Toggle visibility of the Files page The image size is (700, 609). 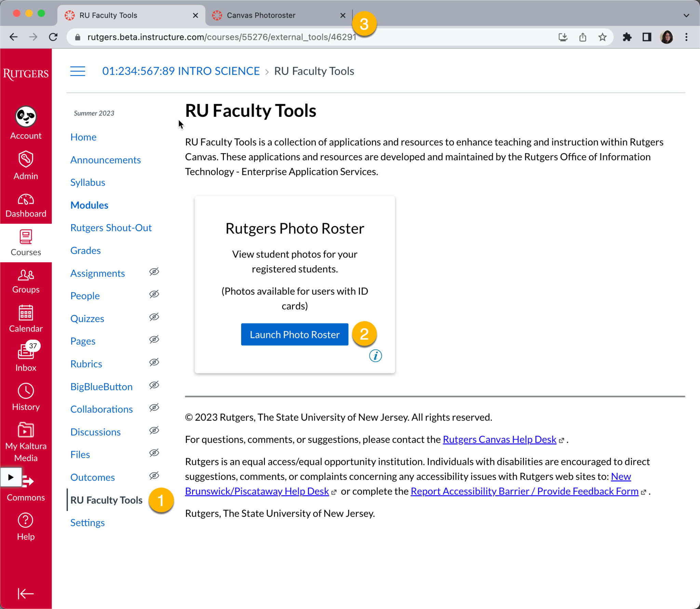[154, 453]
